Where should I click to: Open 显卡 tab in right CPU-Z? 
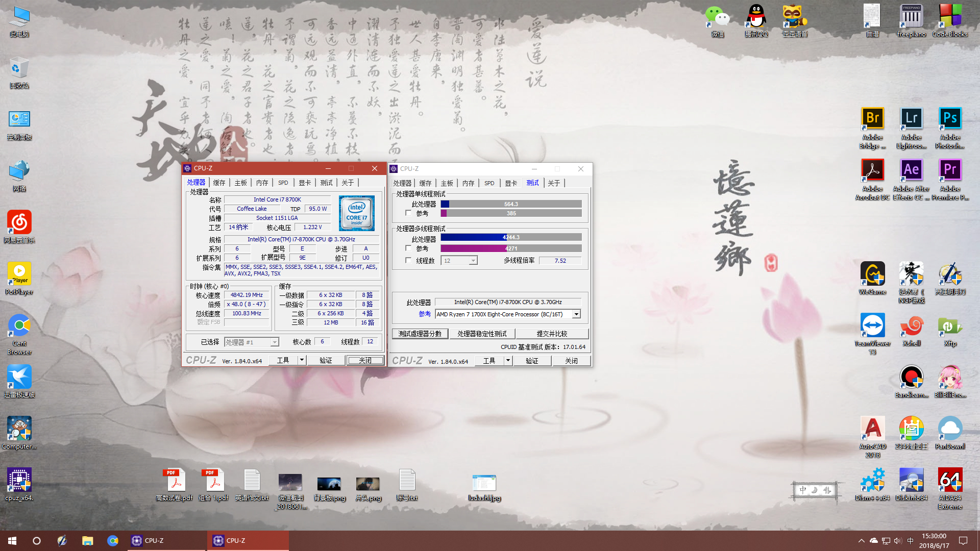pyautogui.click(x=511, y=183)
